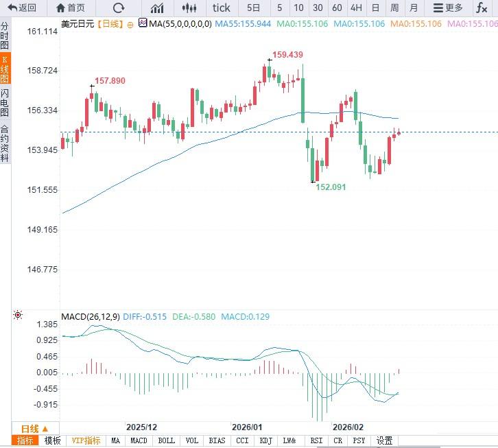Image resolution: width=498 pixels, height=448 pixels.
Task: Expand the 日线 period selector
Action: click(x=34, y=429)
